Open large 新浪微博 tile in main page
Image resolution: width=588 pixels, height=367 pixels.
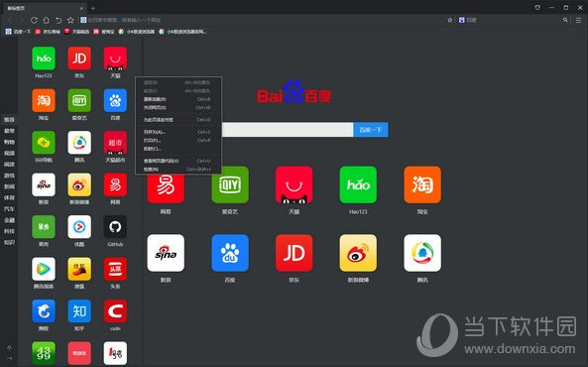pos(358,253)
